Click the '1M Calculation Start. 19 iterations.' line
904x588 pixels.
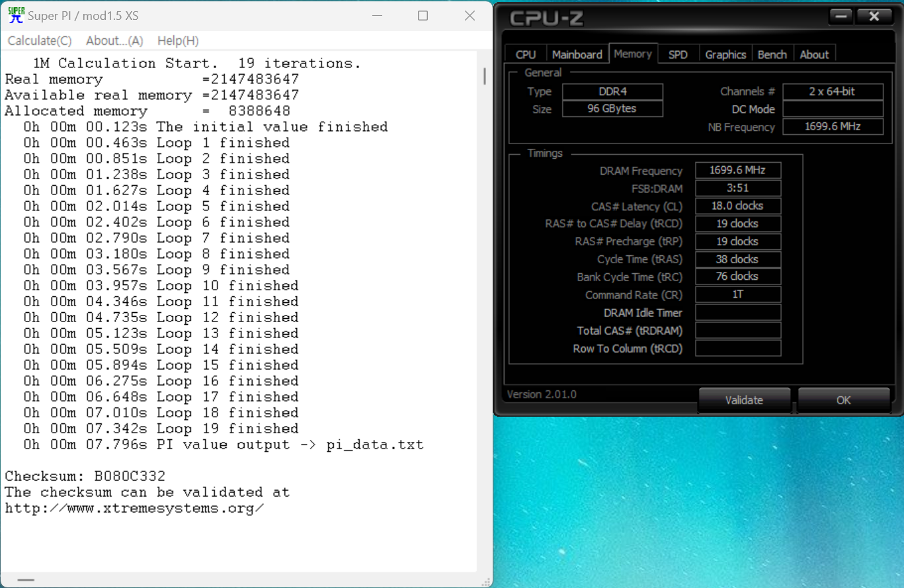(197, 63)
